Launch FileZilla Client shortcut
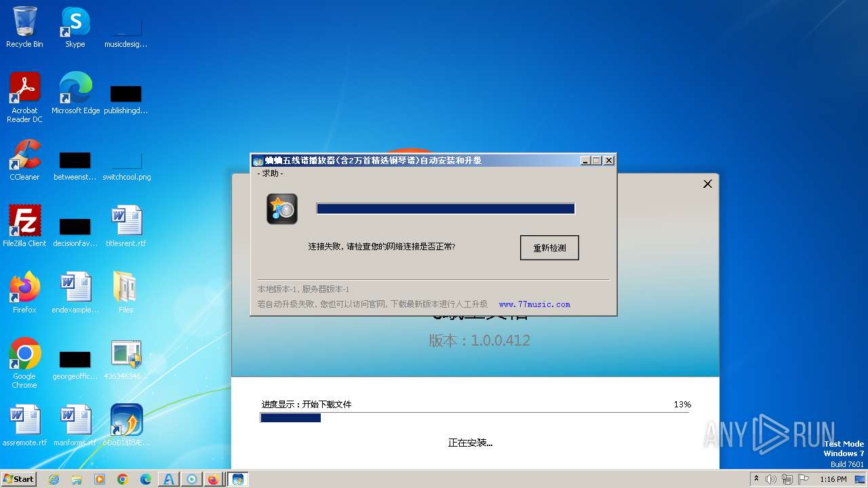This screenshot has width=868, height=488. pyautogui.click(x=24, y=226)
